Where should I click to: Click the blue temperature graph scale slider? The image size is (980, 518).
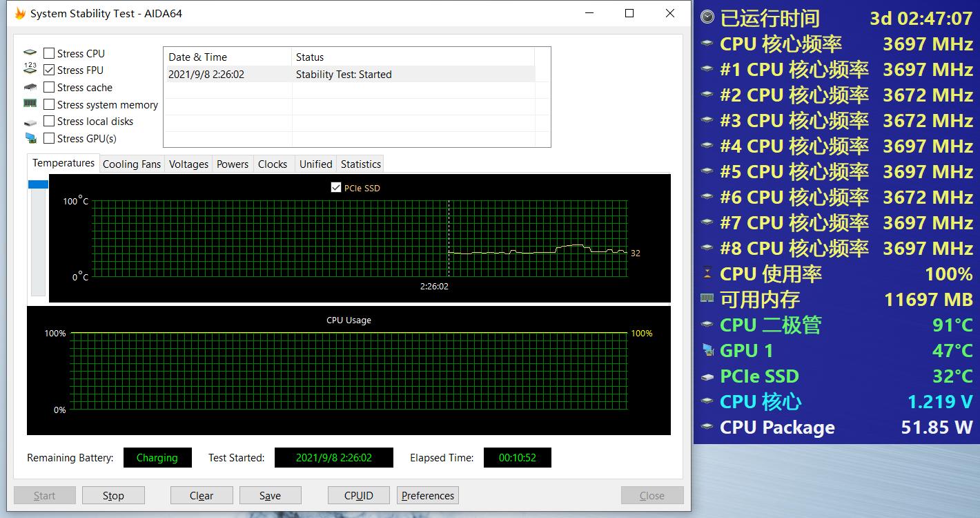[x=38, y=184]
